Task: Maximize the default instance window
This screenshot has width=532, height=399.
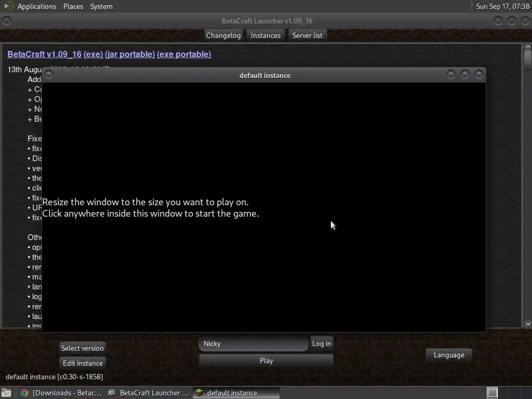Action: (465, 74)
